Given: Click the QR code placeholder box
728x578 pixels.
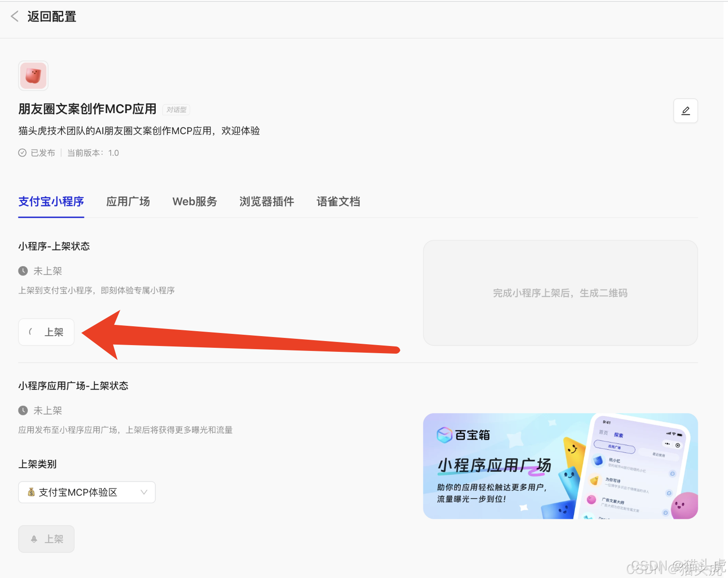Looking at the screenshot, I should [560, 293].
